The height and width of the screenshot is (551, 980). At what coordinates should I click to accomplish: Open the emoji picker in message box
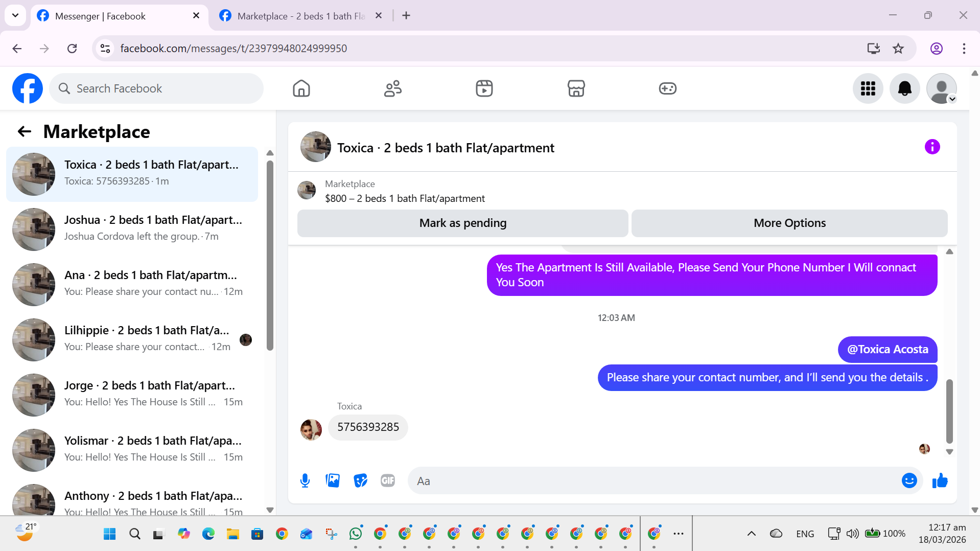pos(909,481)
